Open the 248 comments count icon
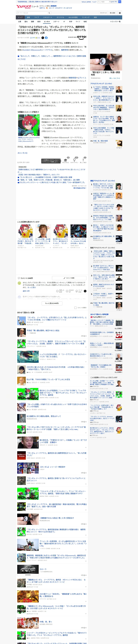 coord(33,38)
